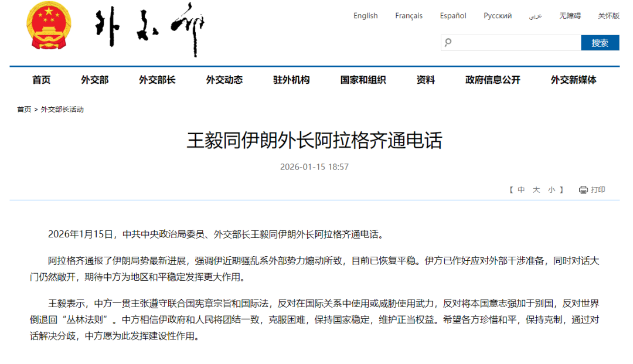Click 首页 in the breadcrumb trail
Viewport: 633px width, 364px height.
24,110
